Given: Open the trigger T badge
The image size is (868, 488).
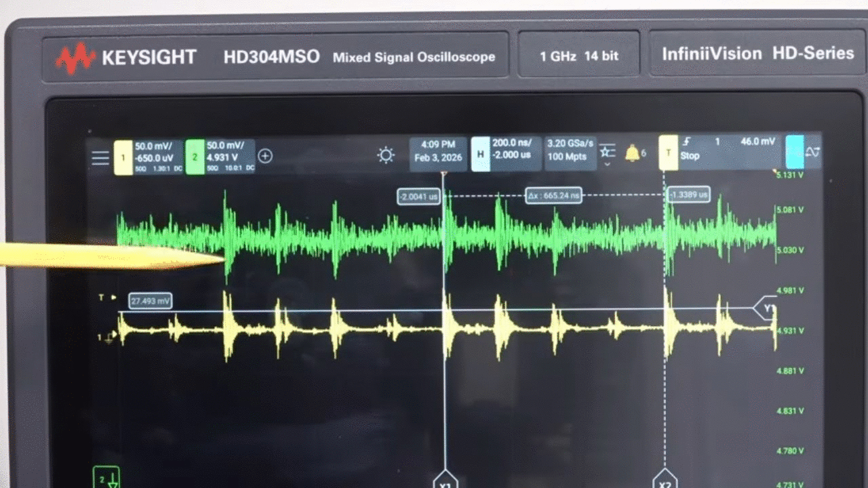Looking at the screenshot, I should point(668,152).
